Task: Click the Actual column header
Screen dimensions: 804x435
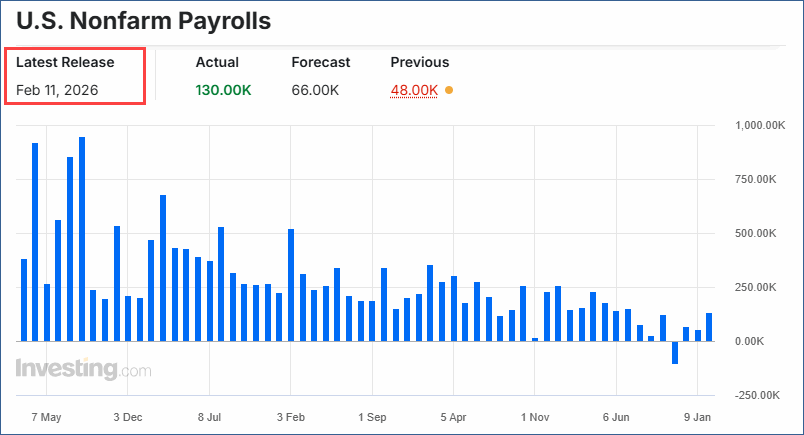Action: pyautogui.click(x=217, y=62)
